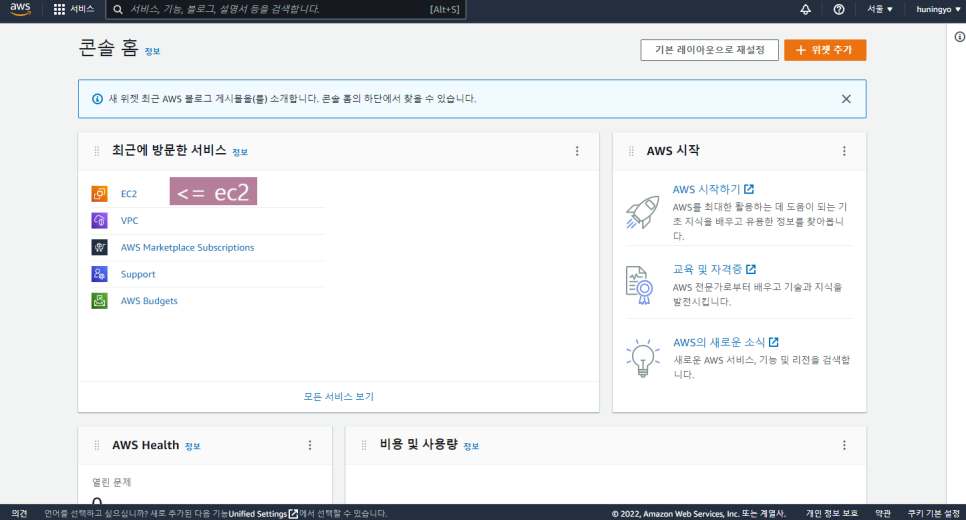Click 개인 정보 보호 footer link
Image resolution: width=966 pixels, height=520 pixels.
(x=832, y=513)
